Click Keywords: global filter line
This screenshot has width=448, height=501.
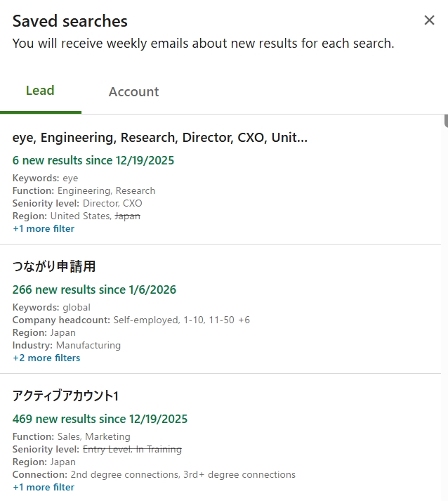[x=51, y=307]
